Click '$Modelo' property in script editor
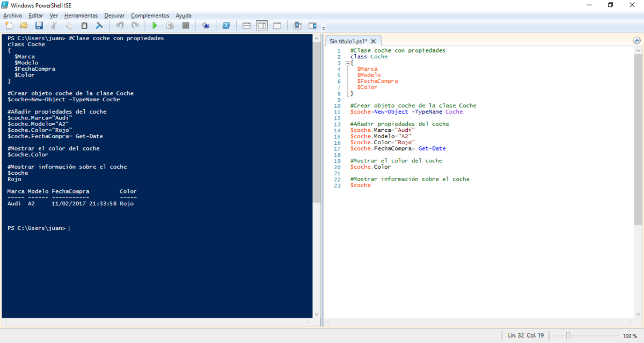The image size is (644, 343). [x=369, y=75]
